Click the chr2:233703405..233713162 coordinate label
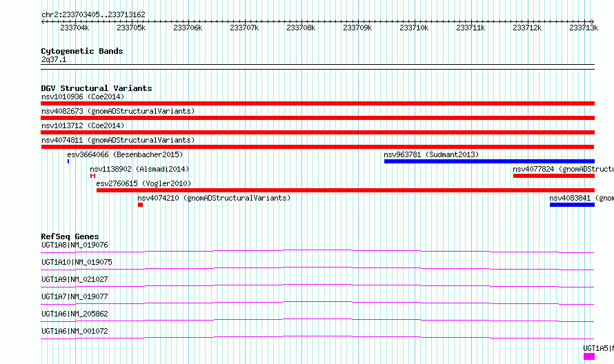The height and width of the screenshot is (364, 614). click(x=93, y=14)
